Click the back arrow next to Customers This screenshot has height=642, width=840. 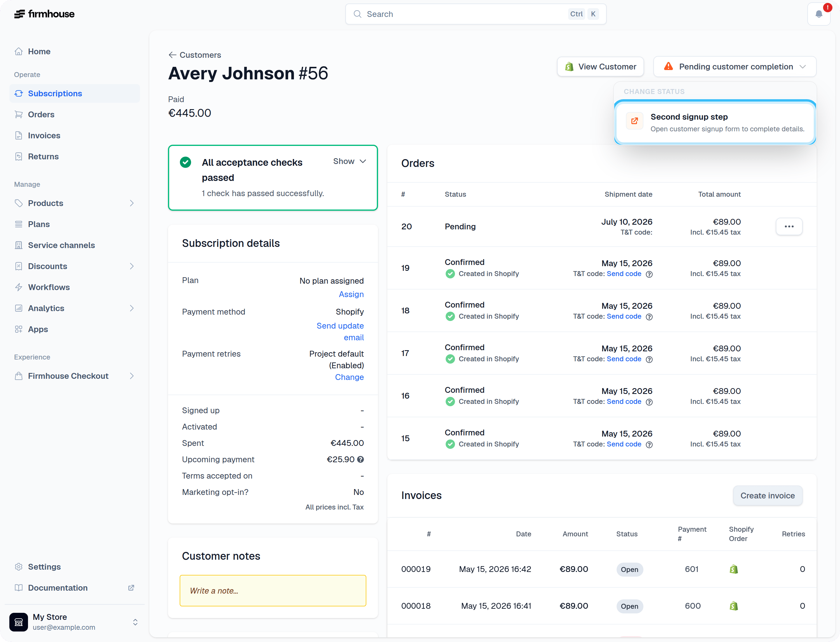[x=172, y=55]
